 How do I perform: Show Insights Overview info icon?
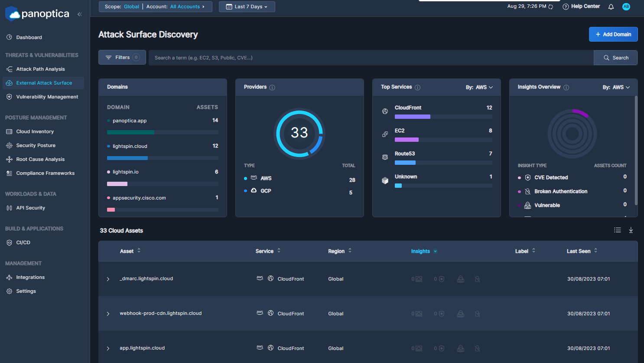point(566,88)
